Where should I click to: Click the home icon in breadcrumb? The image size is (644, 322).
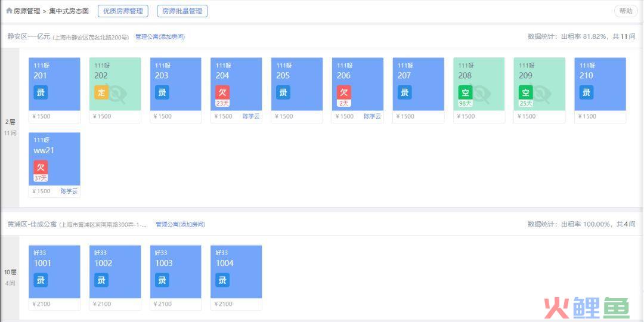(9, 11)
